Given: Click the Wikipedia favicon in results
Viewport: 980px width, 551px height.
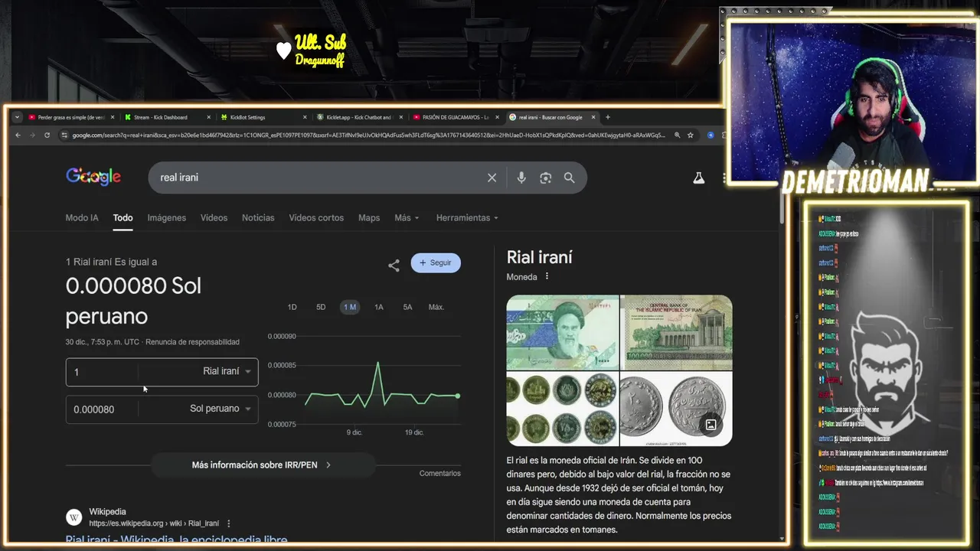Looking at the screenshot, I should (74, 517).
